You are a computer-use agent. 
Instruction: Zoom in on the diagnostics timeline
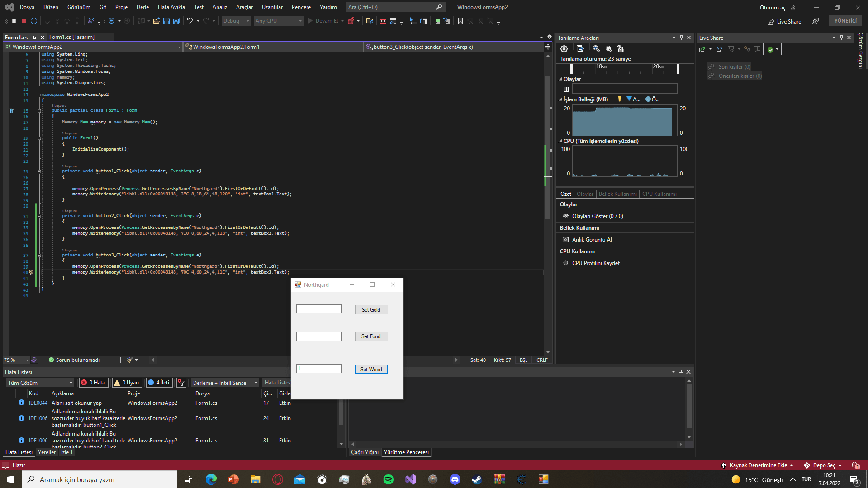[x=596, y=49]
